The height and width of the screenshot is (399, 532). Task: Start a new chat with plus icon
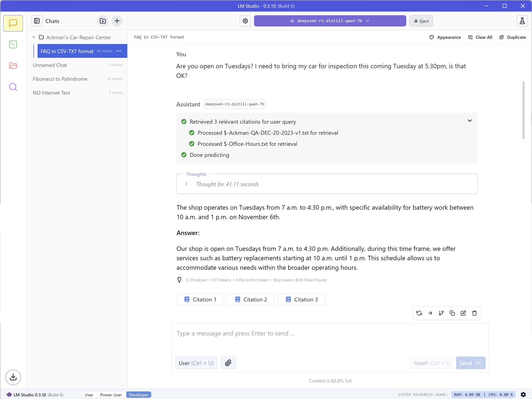click(117, 21)
